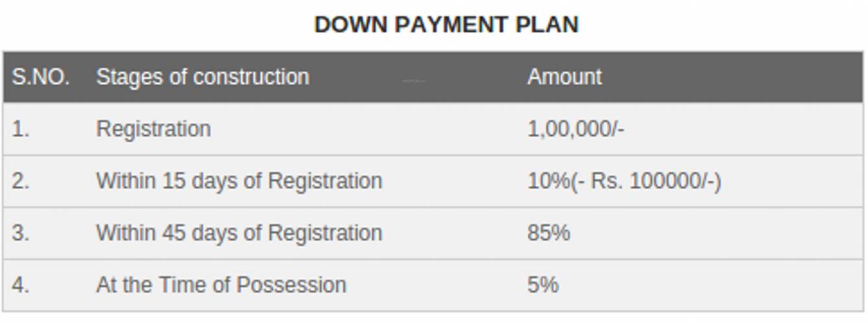This screenshot has height=323, width=868.
Task: Click serial number 4. cell
Action: 21,285
